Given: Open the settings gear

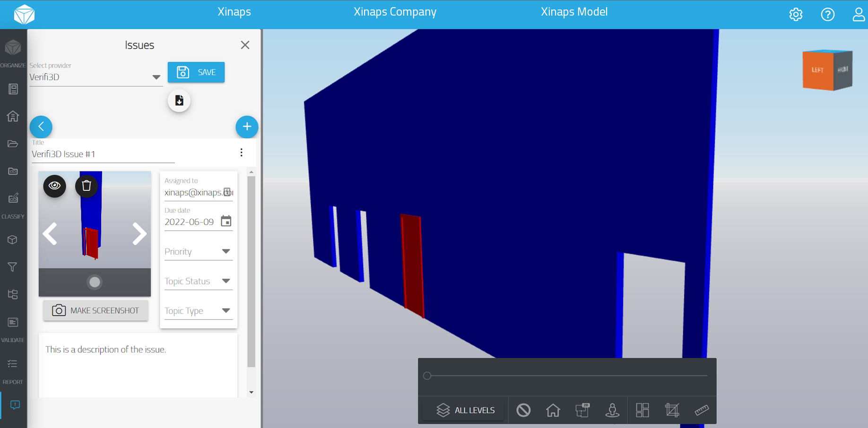Looking at the screenshot, I should pyautogui.click(x=796, y=15).
